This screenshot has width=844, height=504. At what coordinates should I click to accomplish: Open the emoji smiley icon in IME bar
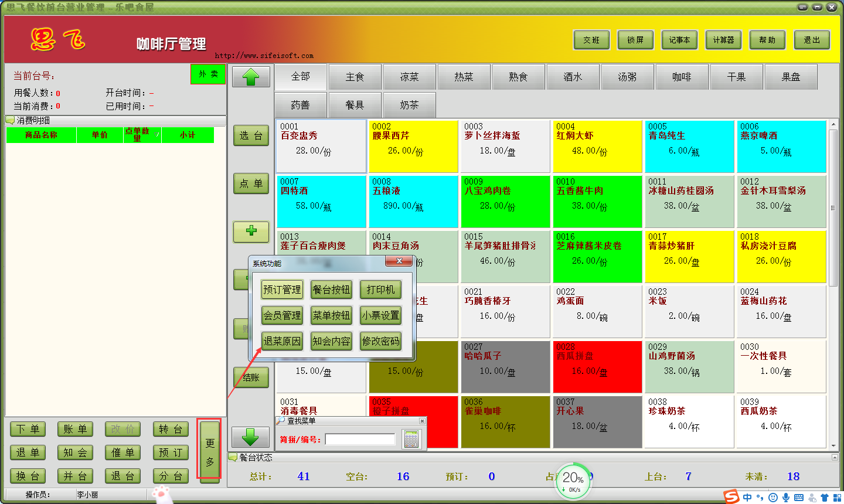pos(773,498)
